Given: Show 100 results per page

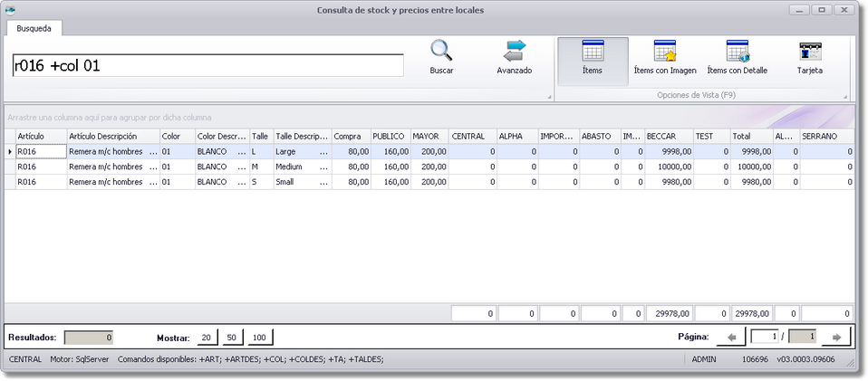Looking at the screenshot, I should pos(260,338).
